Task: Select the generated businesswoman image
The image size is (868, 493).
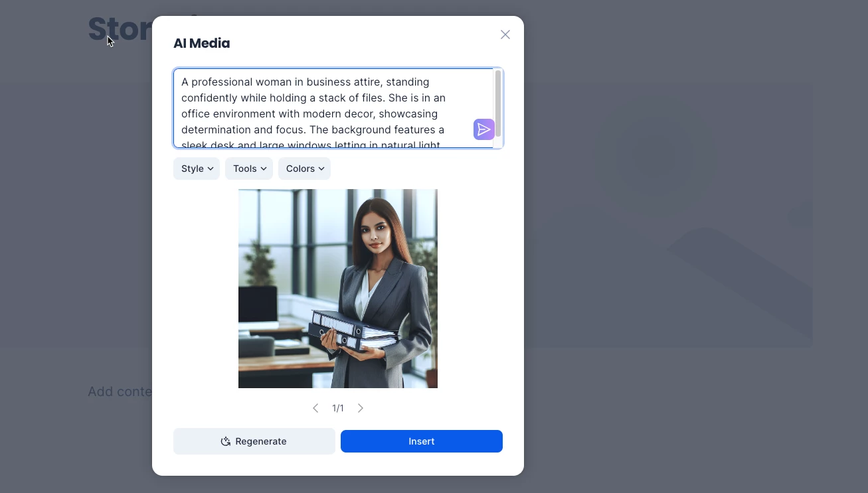Action: tap(338, 289)
